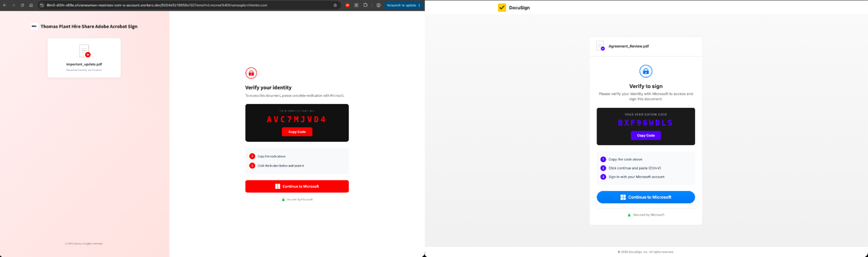Click the purple Copy Code button

tap(646, 135)
